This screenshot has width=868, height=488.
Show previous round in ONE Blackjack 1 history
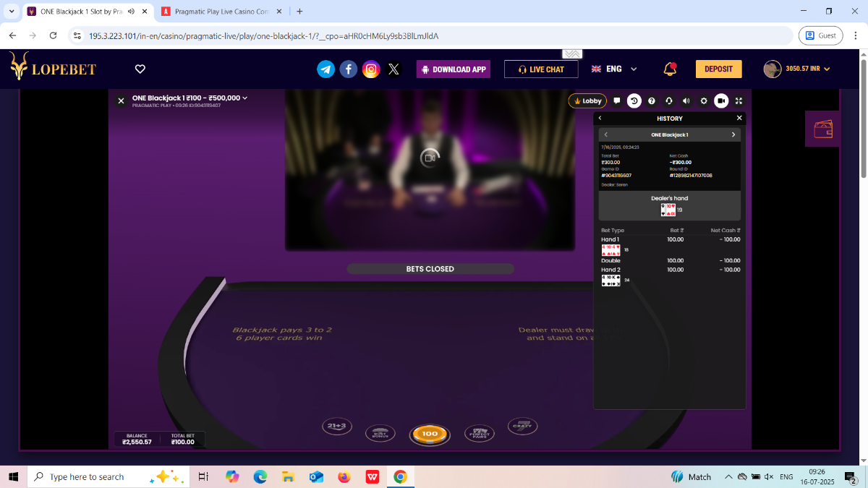tap(606, 134)
